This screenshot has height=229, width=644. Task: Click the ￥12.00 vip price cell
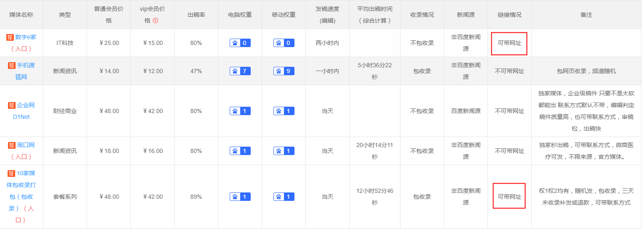pyautogui.click(x=153, y=71)
